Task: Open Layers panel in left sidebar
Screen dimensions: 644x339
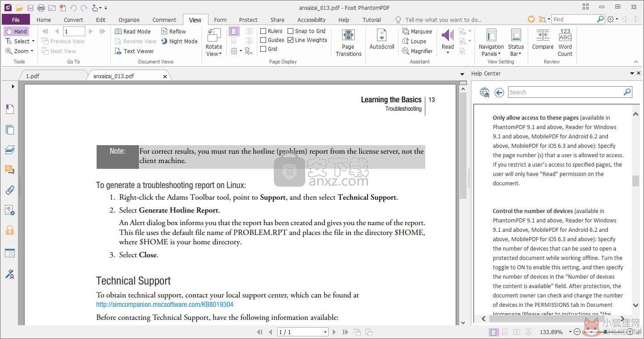Action: tap(9, 150)
